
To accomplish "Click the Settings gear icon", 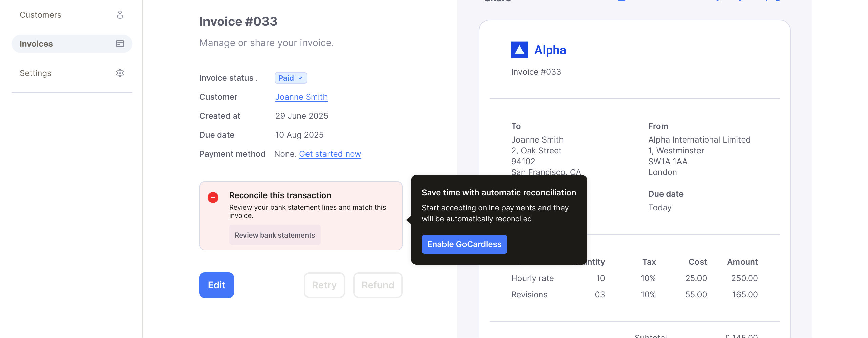I will (120, 73).
